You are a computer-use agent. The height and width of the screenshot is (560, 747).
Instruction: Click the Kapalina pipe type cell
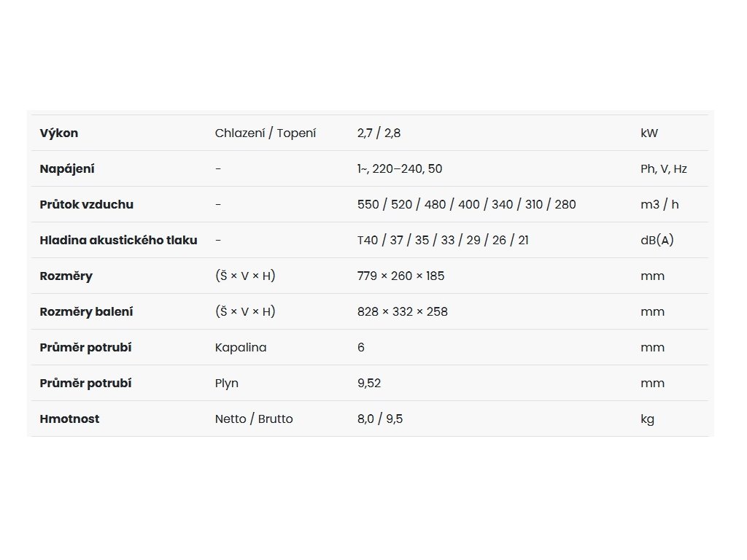[241, 348]
